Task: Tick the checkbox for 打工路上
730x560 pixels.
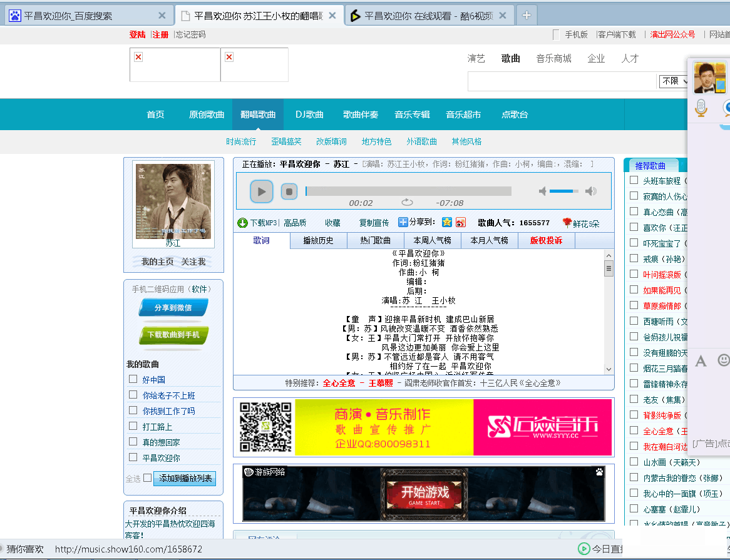Action: pyautogui.click(x=133, y=426)
